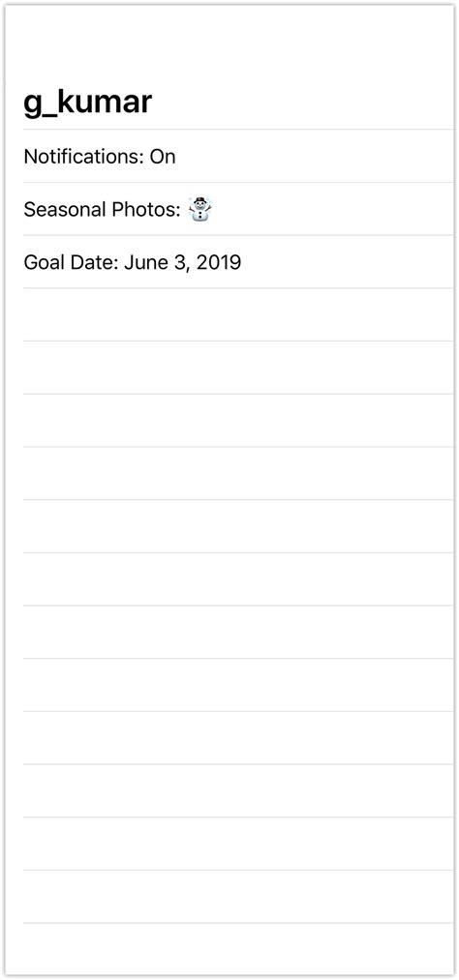Image resolution: width=459 pixels, height=980 pixels.
Task: Tap the g_kumar username heading
Action: pos(87,102)
